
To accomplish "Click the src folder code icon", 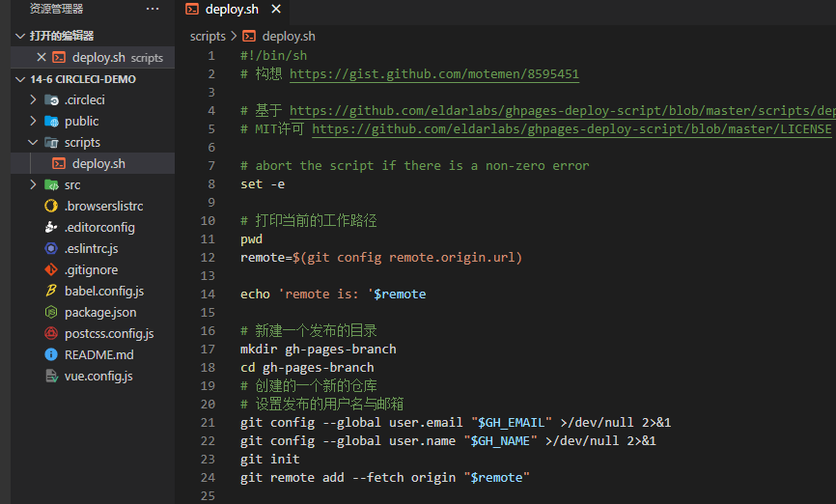I will click(52, 185).
